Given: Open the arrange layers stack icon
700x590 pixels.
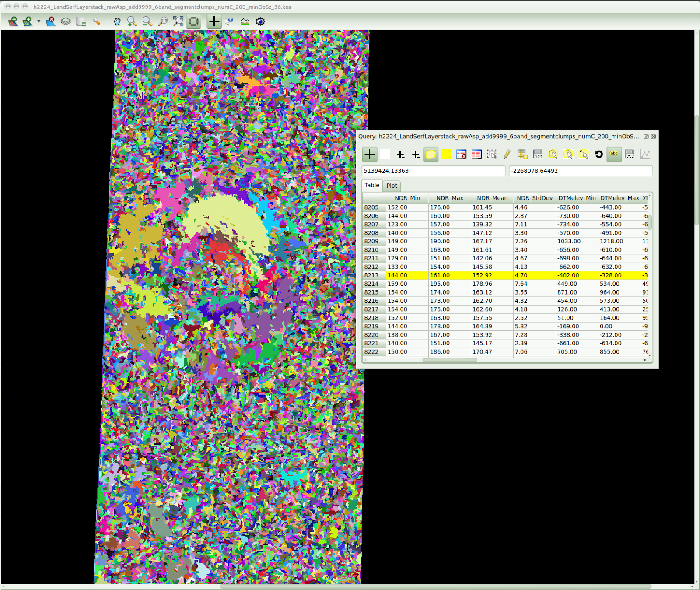Looking at the screenshot, I should pyautogui.click(x=66, y=21).
